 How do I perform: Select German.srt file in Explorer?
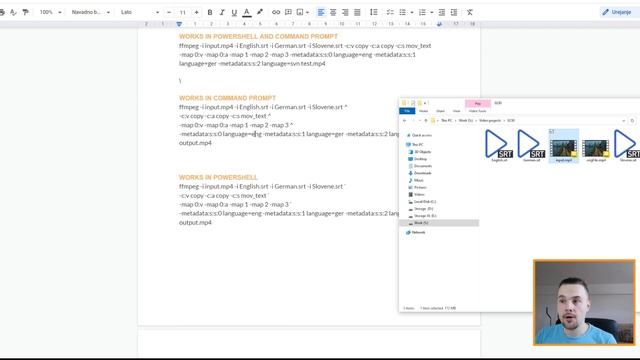click(531, 146)
